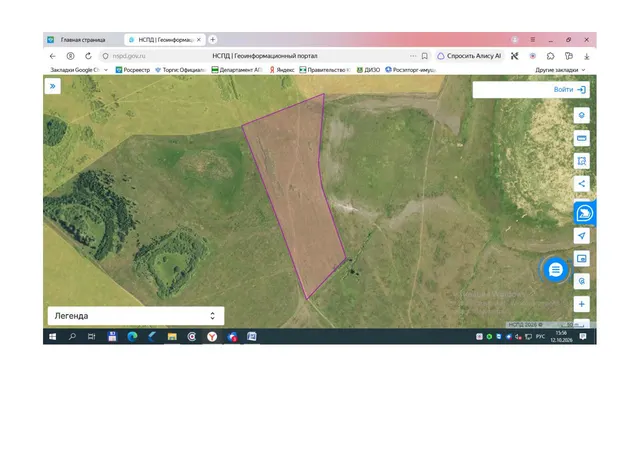Open a new browser tab
Image resolution: width=640 pixels, height=452 pixels.
(213, 40)
